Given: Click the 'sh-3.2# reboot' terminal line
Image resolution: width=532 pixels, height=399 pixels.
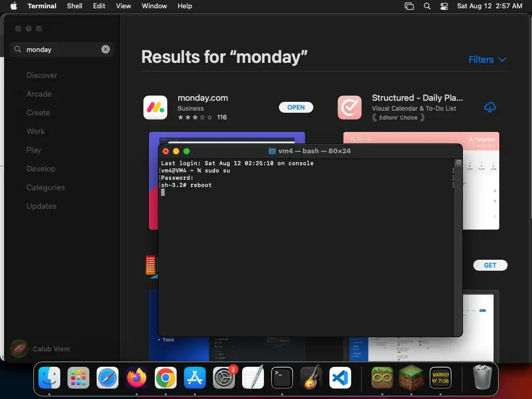Looking at the screenshot, I should click(187, 185).
